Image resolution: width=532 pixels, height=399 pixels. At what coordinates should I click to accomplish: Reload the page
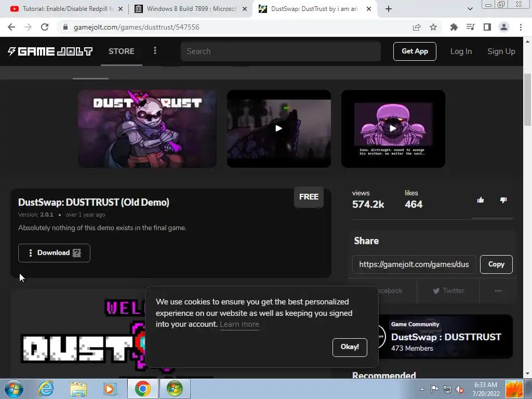[x=45, y=27]
